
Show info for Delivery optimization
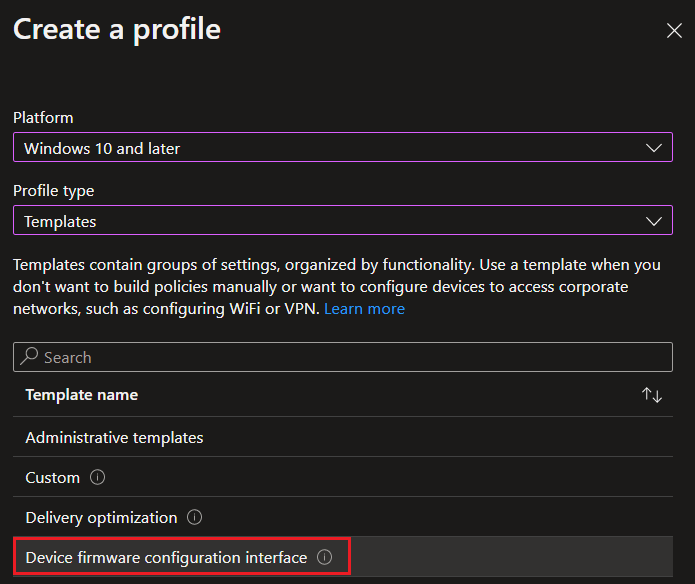point(194,517)
